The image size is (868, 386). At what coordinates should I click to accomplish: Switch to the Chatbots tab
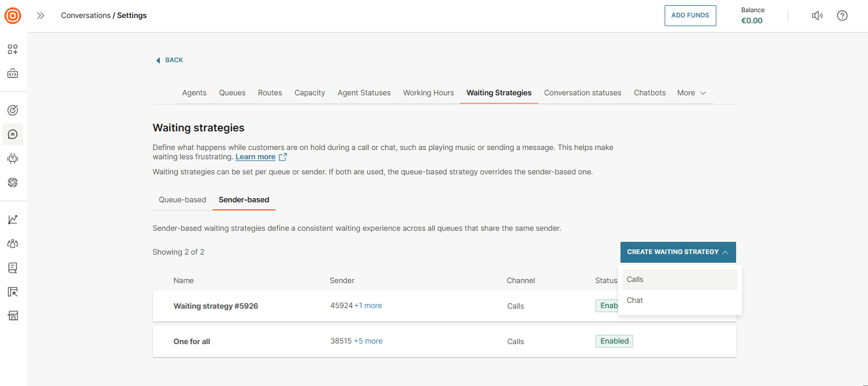pyautogui.click(x=650, y=93)
